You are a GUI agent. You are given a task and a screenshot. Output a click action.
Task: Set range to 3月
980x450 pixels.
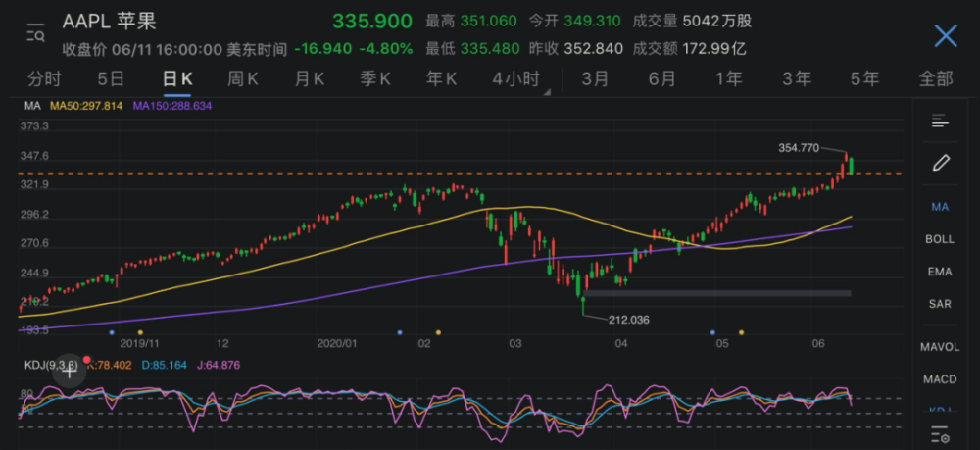tap(595, 79)
